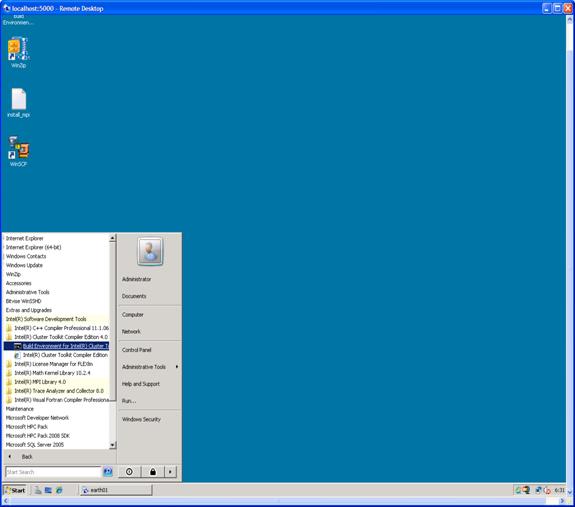Click inside the Start Search field
575x507 pixels.
(x=53, y=472)
